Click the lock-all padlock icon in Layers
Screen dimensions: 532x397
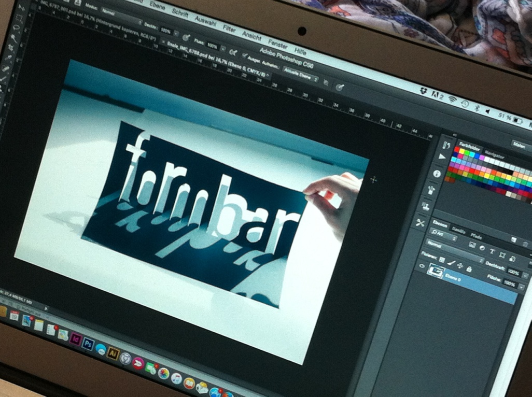(x=469, y=269)
